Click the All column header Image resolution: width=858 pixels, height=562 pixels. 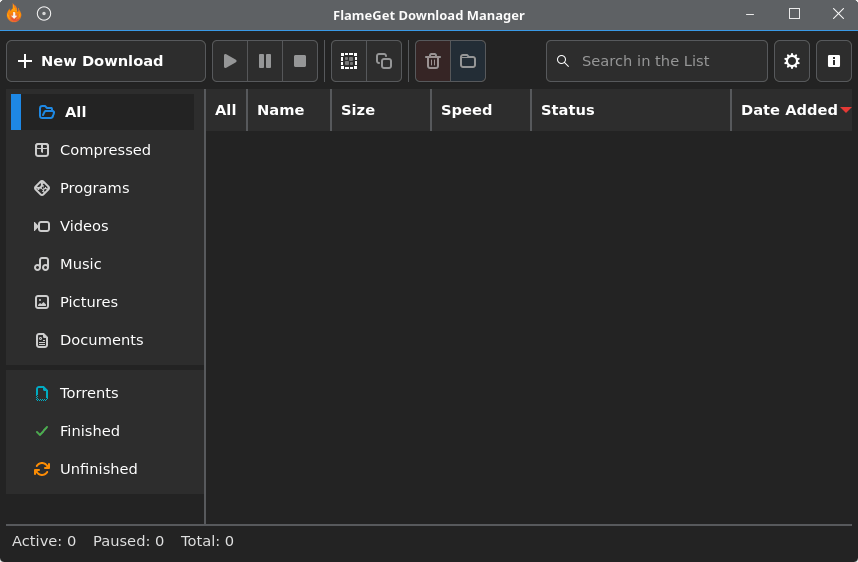(x=226, y=110)
